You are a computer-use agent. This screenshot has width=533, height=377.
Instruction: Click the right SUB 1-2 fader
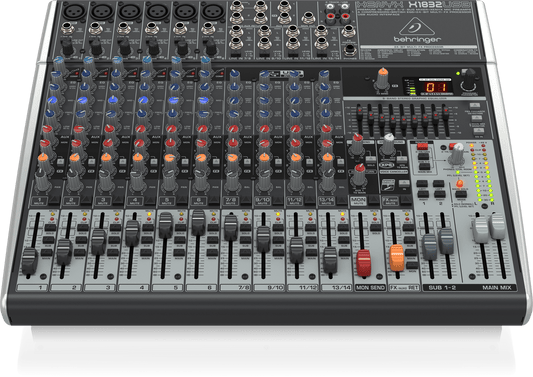446,241
